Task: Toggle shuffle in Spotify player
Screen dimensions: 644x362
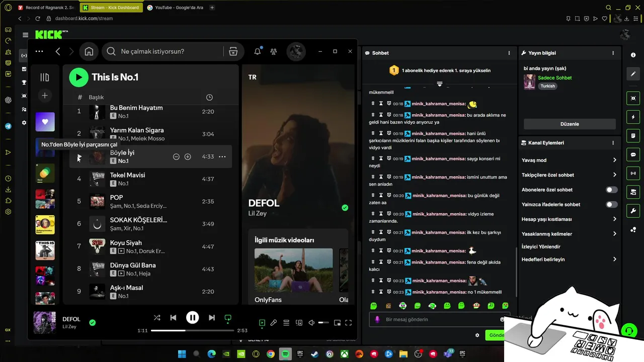Action: pos(157,318)
